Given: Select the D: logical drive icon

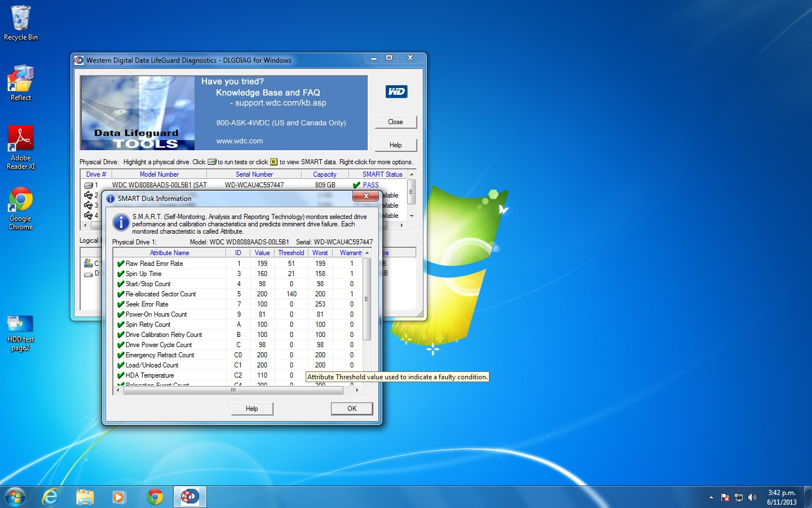Looking at the screenshot, I should (x=88, y=274).
